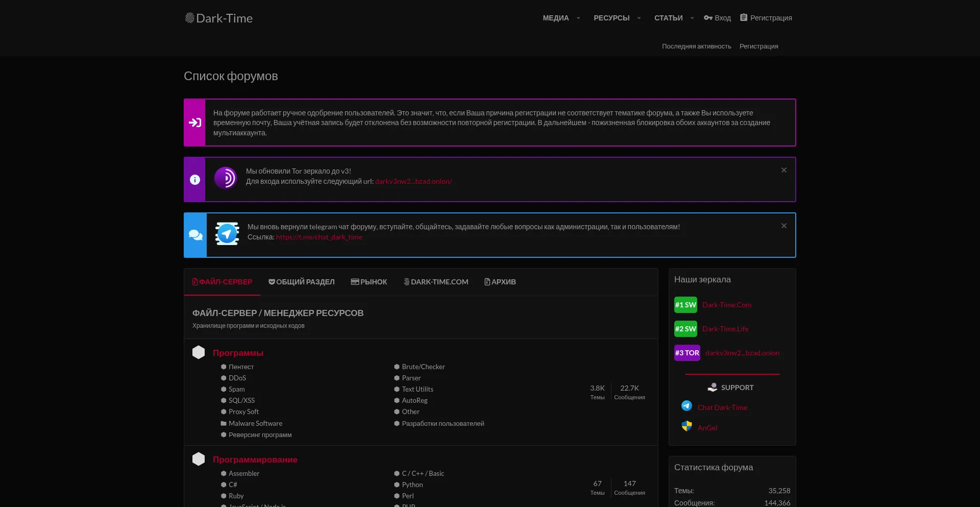The width and height of the screenshot is (980, 507).
Task: Open the AnGel support link
Action: point(707,428)
